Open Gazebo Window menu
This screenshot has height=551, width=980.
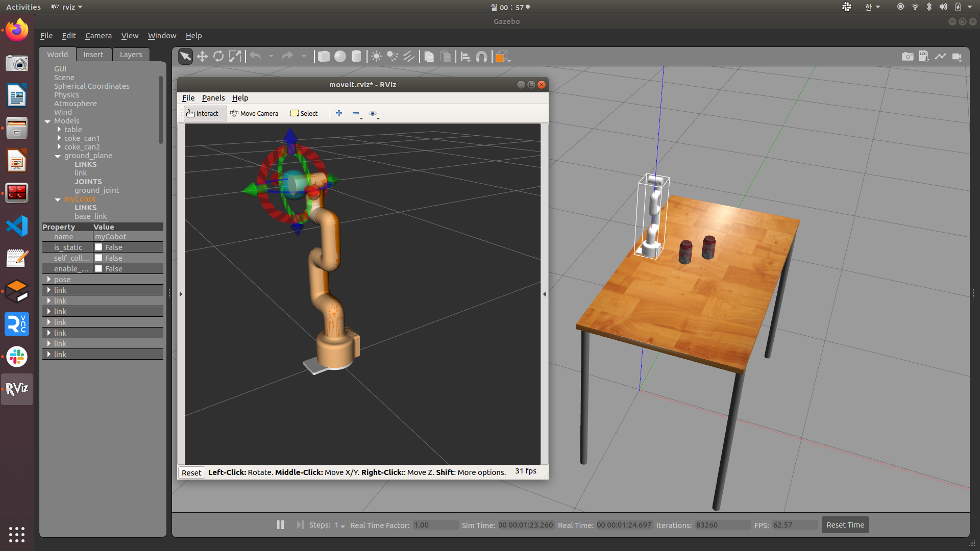162,35
